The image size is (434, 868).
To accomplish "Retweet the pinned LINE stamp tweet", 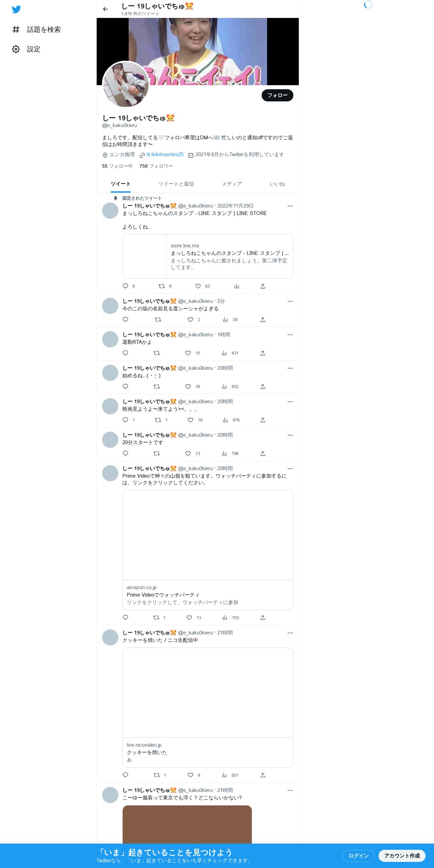I will tap(162, 286).
